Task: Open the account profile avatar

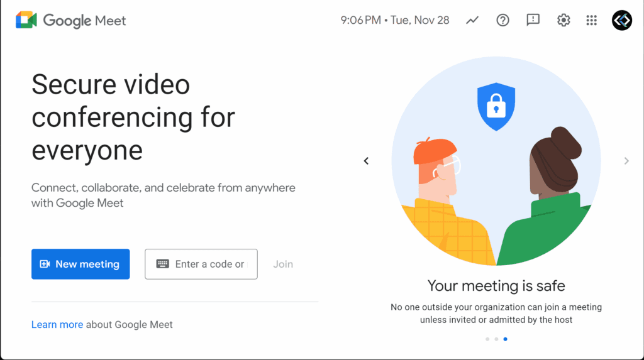Action: [x=622, y=20]
